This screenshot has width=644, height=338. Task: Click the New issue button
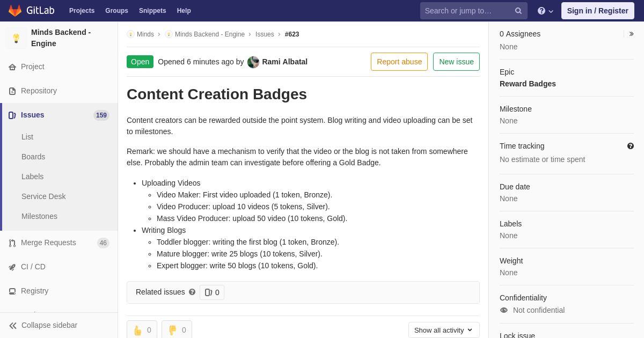pyautogui.click(x=456, y=62)
